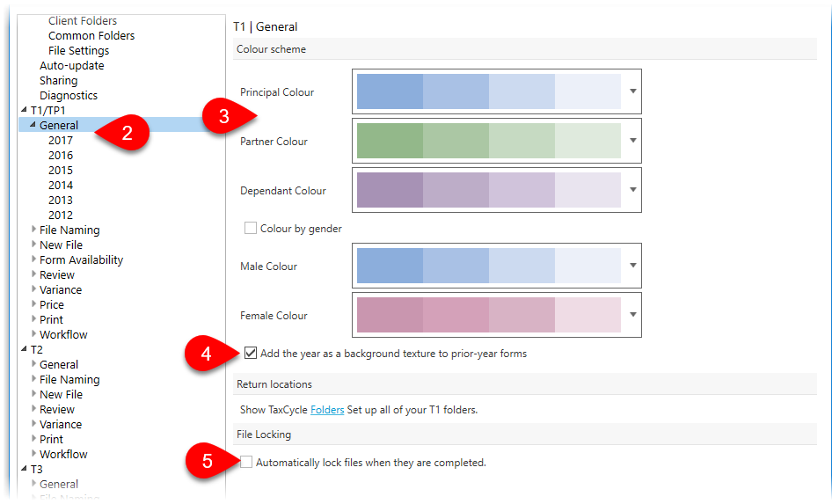The height and width of the screenshot is (504, 832).
Task: Uncheck Add the year as background texture
Action: (251, 353)
